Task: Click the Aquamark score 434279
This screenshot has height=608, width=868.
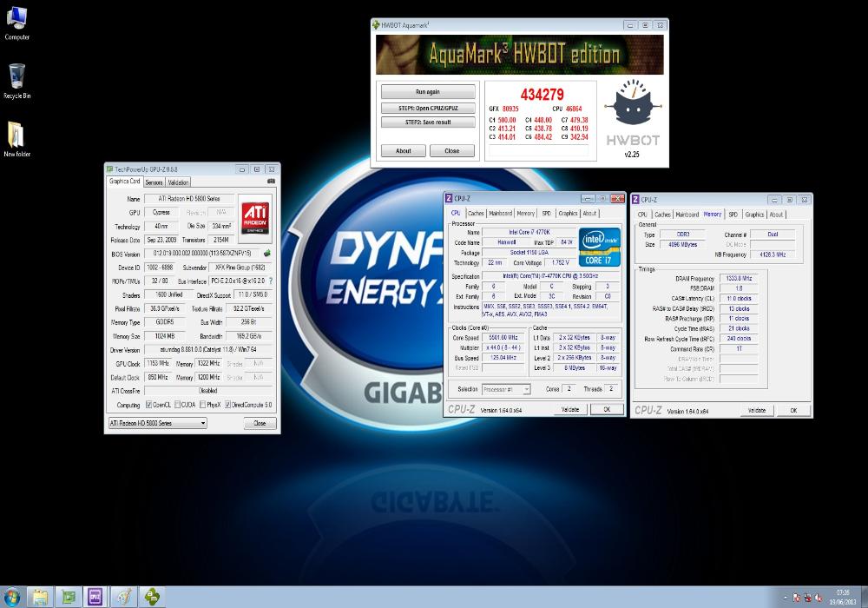Action: click(542, 94)
